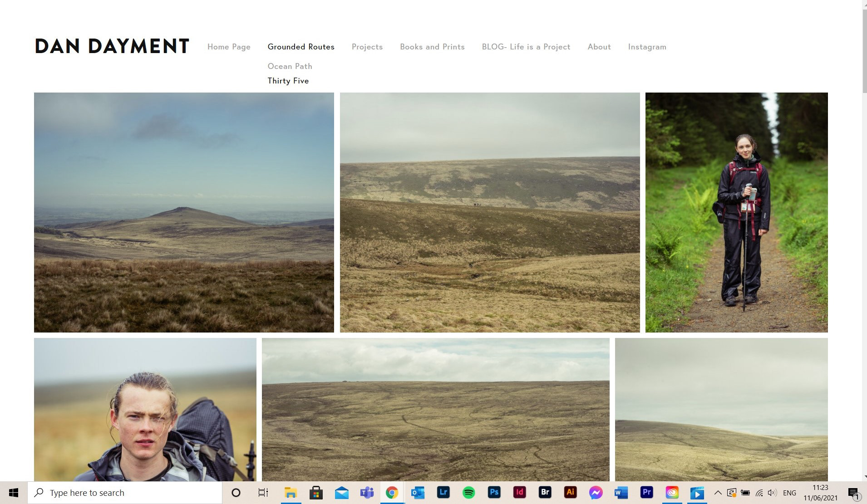Click the page vertical scrollbar thumb
Screen dimensions: 867x504
tap(865, 51)
